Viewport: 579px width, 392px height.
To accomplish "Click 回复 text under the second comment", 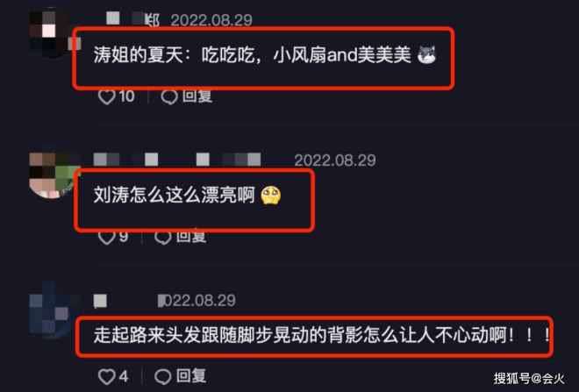I will [x=191, y=237].
